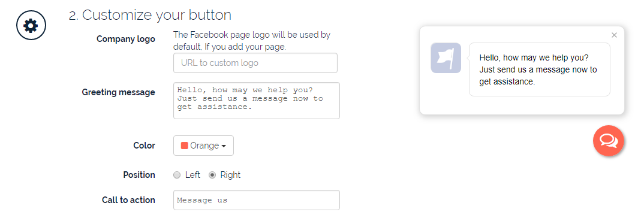Focus the URL to custom logo field
This screenshot has height=218, width=644.
point(255,63)
